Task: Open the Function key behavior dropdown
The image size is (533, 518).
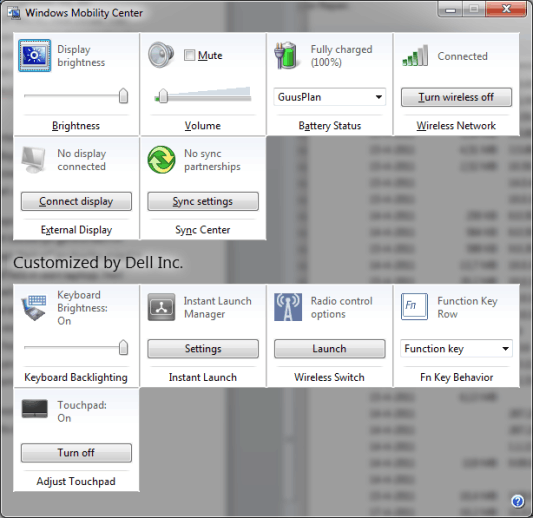Action: pos(456,348)
